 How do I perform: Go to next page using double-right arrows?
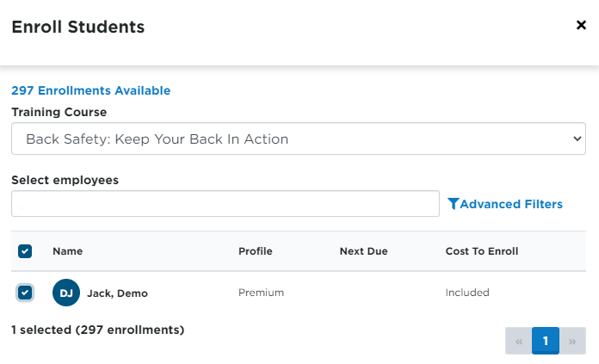tap(572, 341)
